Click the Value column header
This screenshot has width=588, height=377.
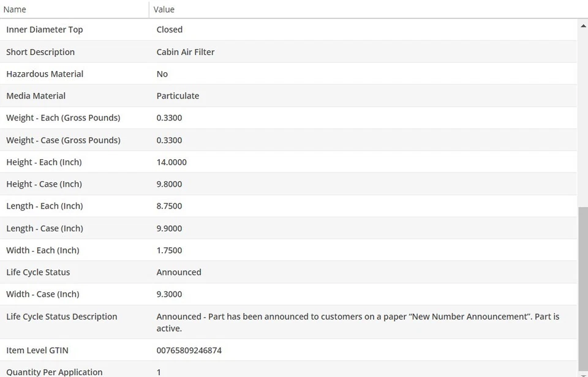tap(164, 9)
